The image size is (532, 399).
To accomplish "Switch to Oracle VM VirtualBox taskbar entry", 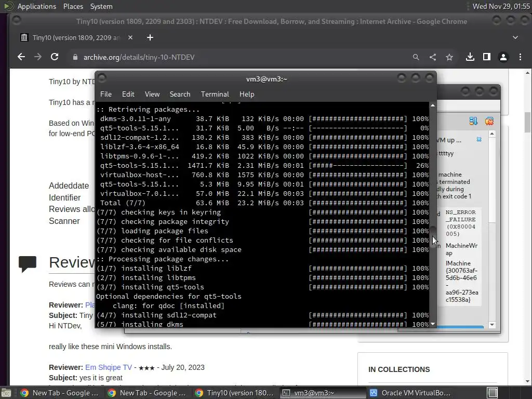I will (x=410, y=393).
